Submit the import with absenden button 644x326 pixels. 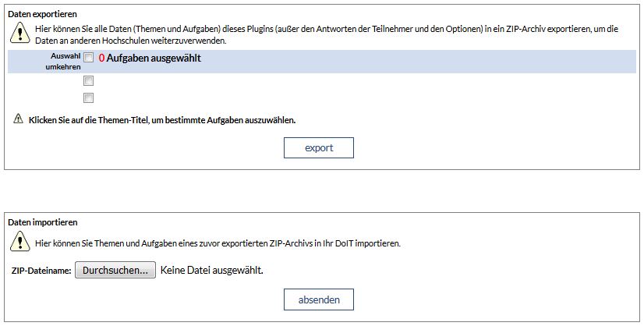tap(318, 299)
